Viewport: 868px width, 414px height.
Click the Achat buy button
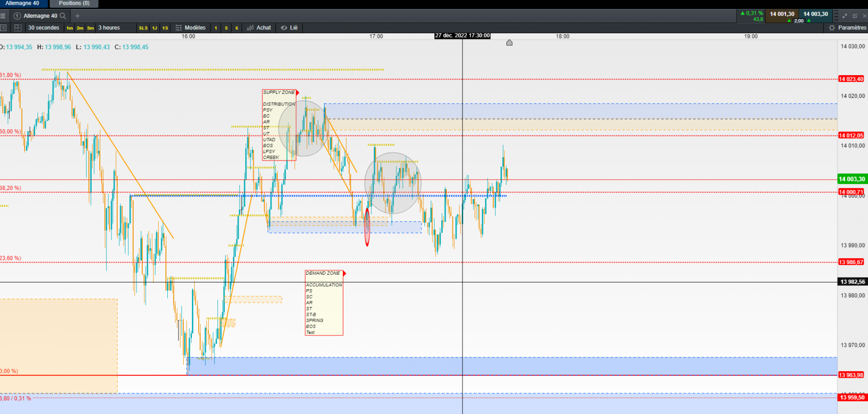click(259, 28)
